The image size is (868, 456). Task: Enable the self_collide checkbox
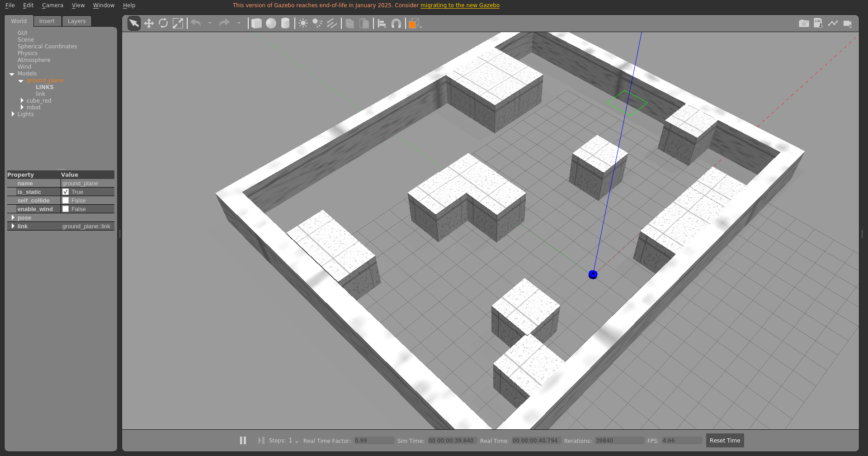(66, 201)
